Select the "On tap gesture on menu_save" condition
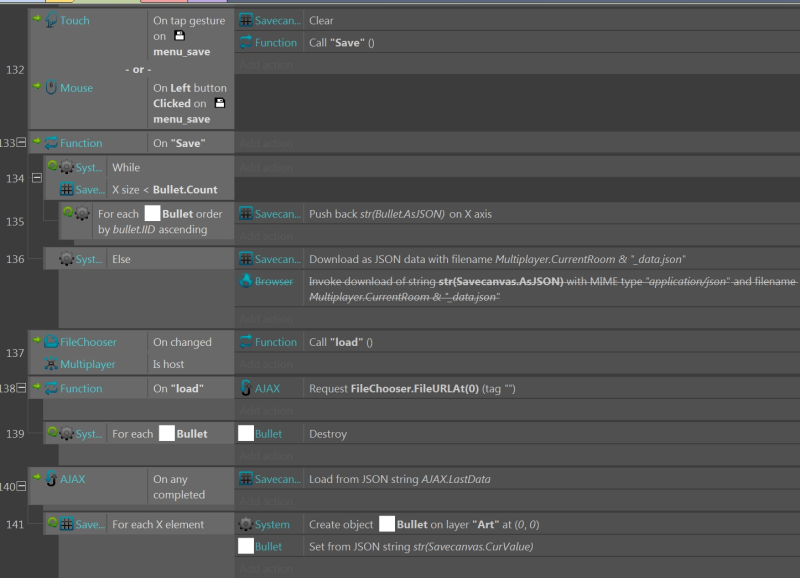Screen dimensions: 800x578 tap(189, 36)
